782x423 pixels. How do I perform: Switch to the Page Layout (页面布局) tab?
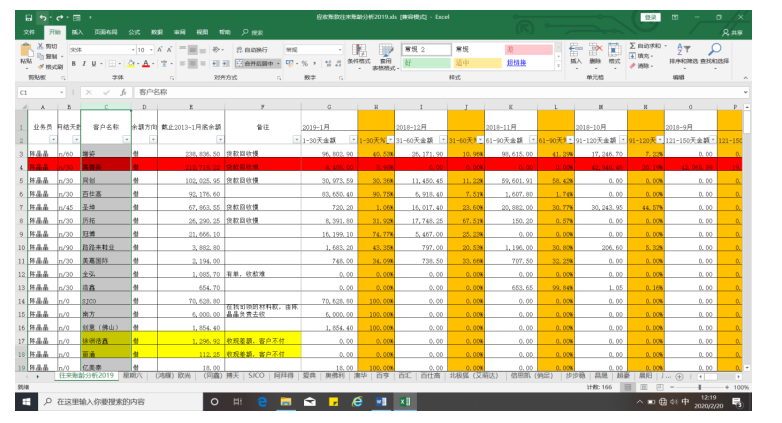coord(106,32)
